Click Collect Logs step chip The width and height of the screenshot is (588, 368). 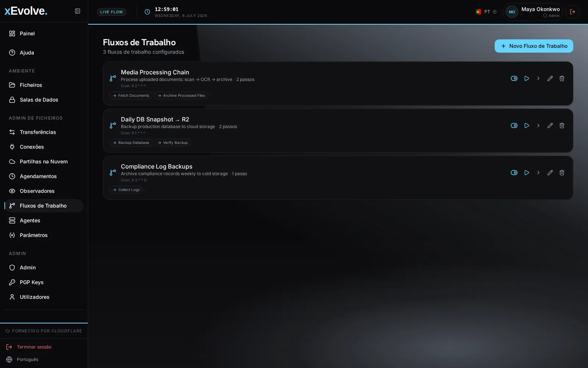(x=126, y=190)
